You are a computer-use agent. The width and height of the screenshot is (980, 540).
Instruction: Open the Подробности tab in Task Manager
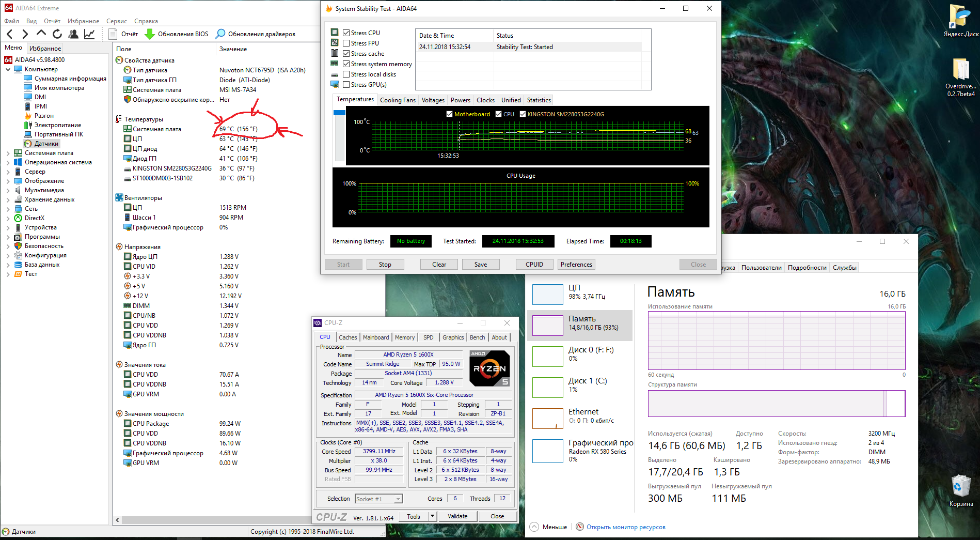pos(807,268)
